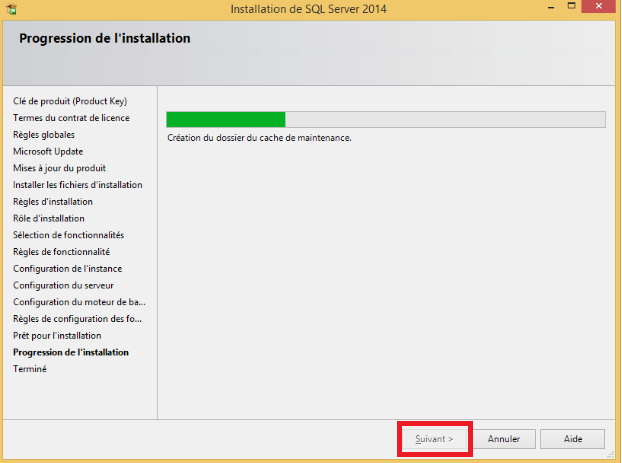Screen dimensions: 622x463
Task: Click the SQL Server setup icon in title bar
Action: (12, 9)
